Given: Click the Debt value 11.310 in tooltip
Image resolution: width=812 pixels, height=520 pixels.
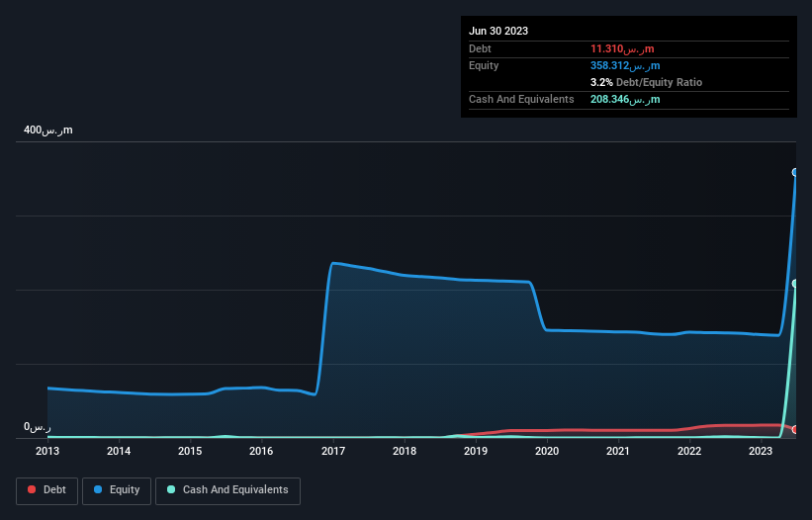Looking at the screenshot, I should click(x=622, y=48).
